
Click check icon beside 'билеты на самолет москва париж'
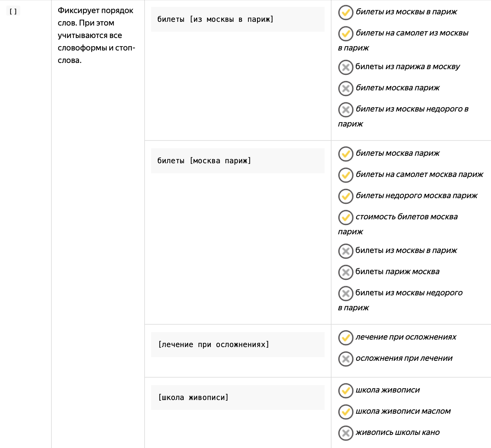(x=346, y=175)
